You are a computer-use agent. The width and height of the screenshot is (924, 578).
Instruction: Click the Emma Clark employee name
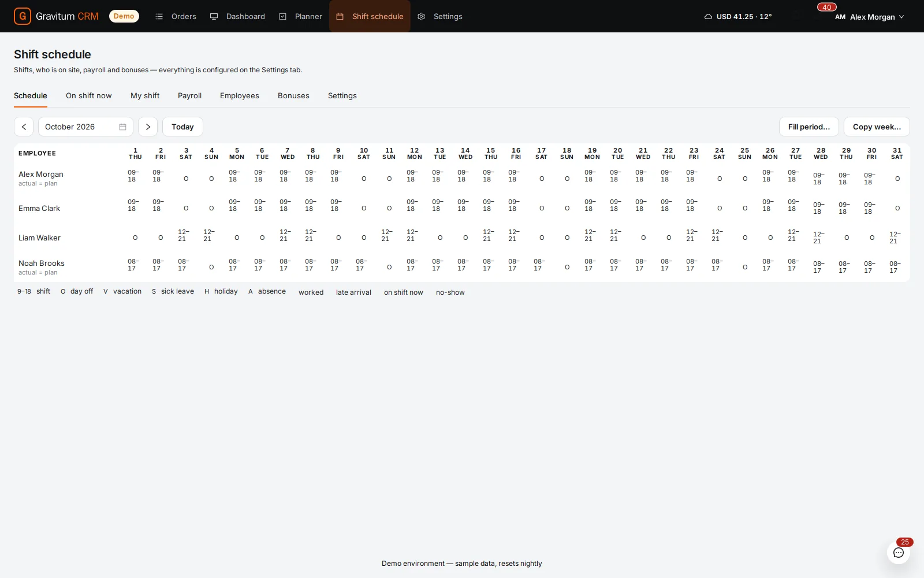[39, 209]
